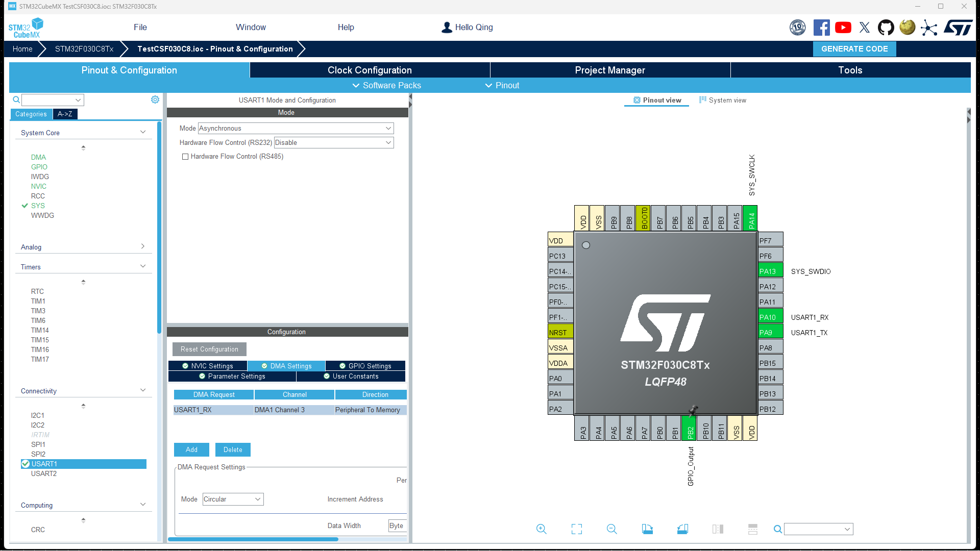
Task: Enable Hardware Flow Control (RS485) checkbox
Action: [x=185, y=157]
